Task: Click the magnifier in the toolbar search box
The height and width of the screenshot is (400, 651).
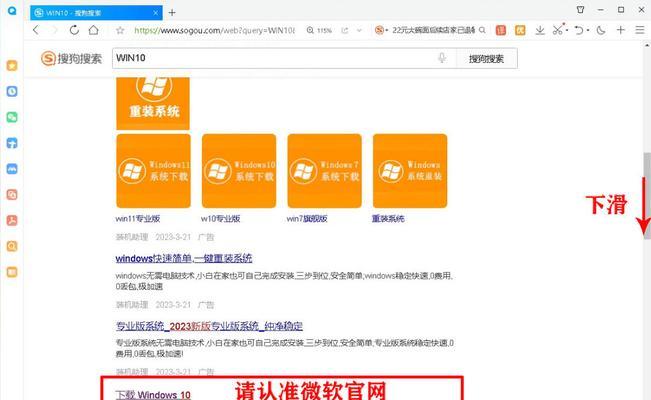Action: pyautogui.click(x=482, y=30)
